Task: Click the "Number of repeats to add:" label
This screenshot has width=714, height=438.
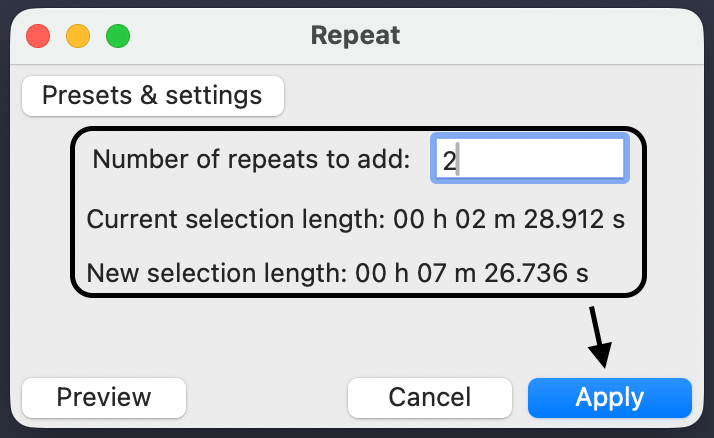Action: (251, 160)
